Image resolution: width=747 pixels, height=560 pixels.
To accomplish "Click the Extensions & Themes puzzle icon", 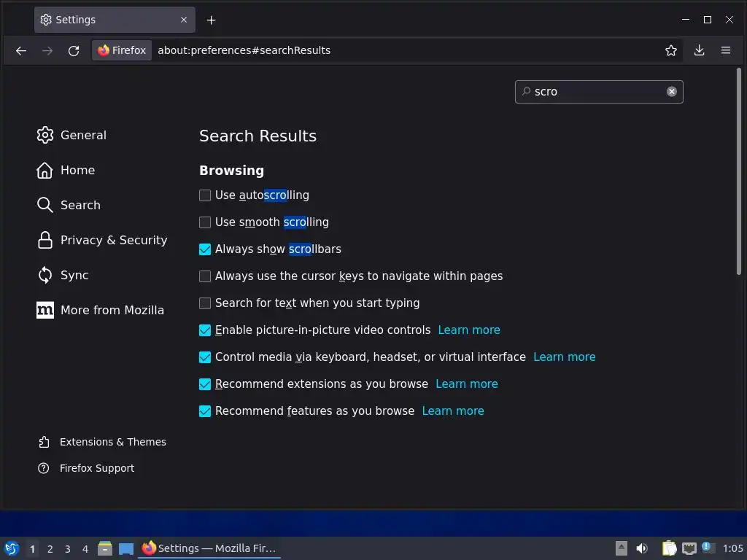I will [44, 442].
